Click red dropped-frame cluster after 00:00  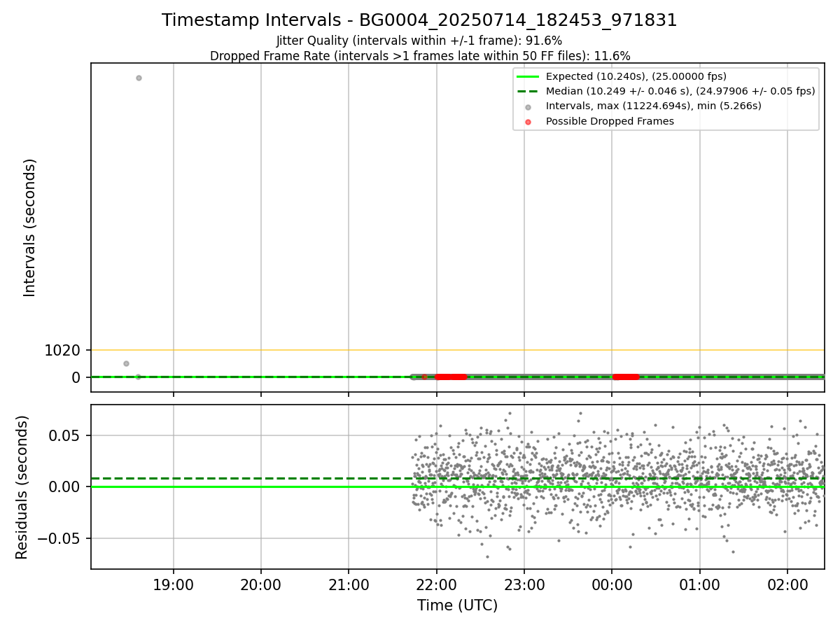(626, 377)
